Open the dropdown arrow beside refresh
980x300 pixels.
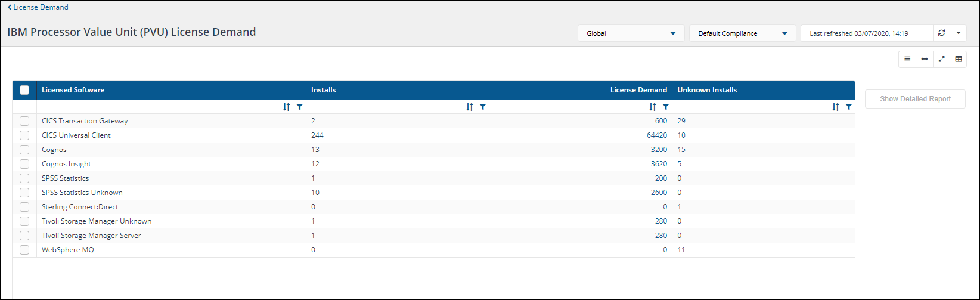pyautogui.click(x=958, y=33)
